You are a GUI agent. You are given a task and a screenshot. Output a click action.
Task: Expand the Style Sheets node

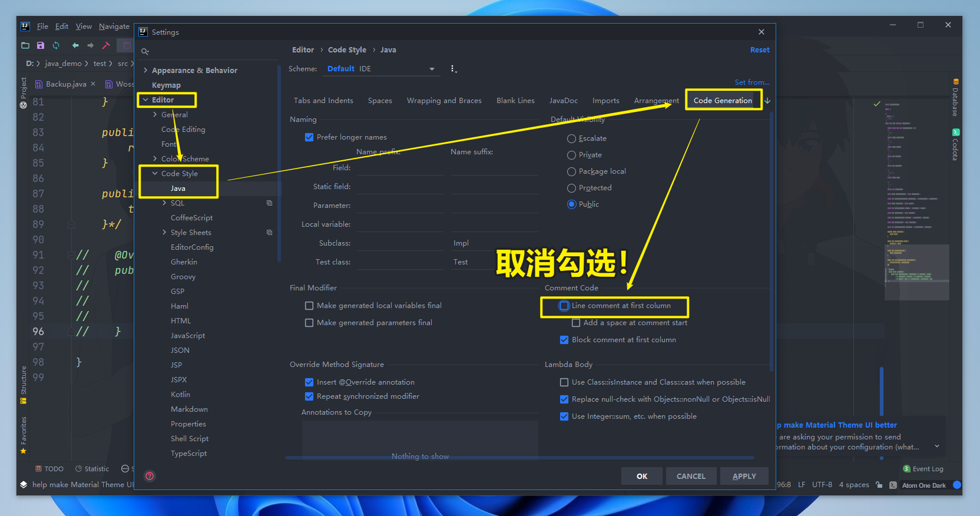coord(164,232)
